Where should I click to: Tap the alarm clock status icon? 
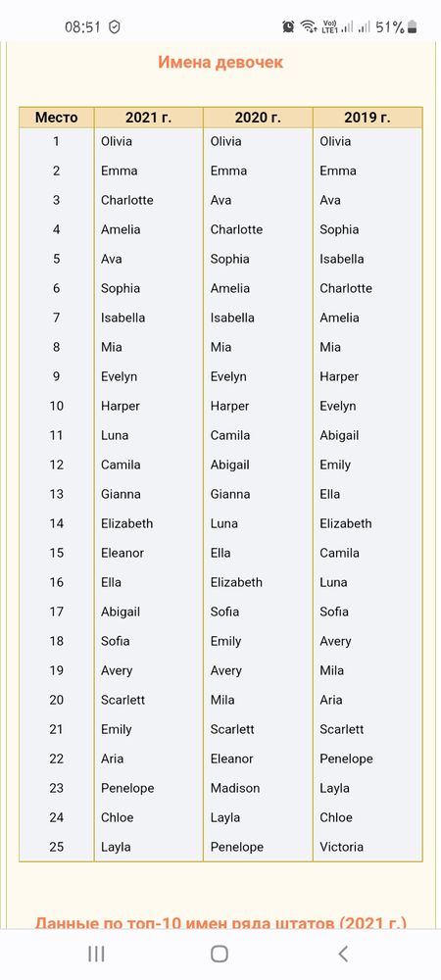(x=288, y=26)
